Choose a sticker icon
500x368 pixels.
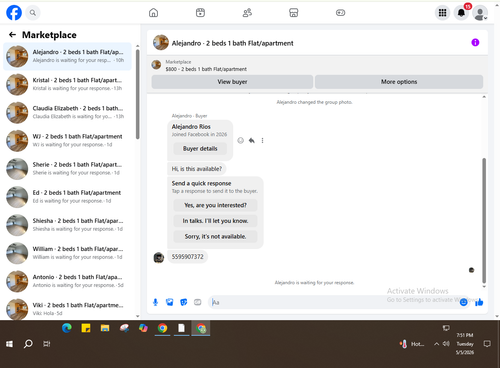184,302
